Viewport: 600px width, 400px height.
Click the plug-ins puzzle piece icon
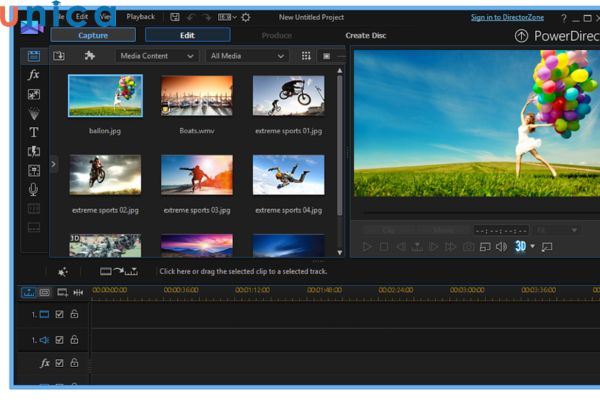click(89, 56)
